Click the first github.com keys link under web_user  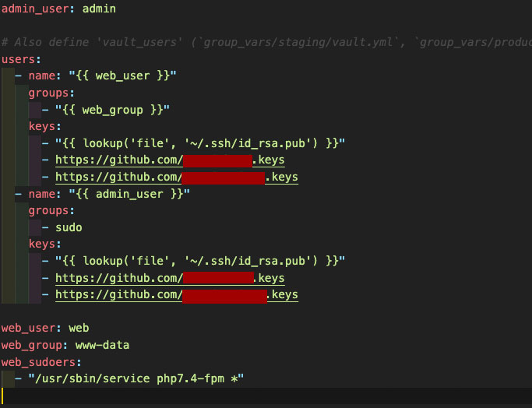170,160
